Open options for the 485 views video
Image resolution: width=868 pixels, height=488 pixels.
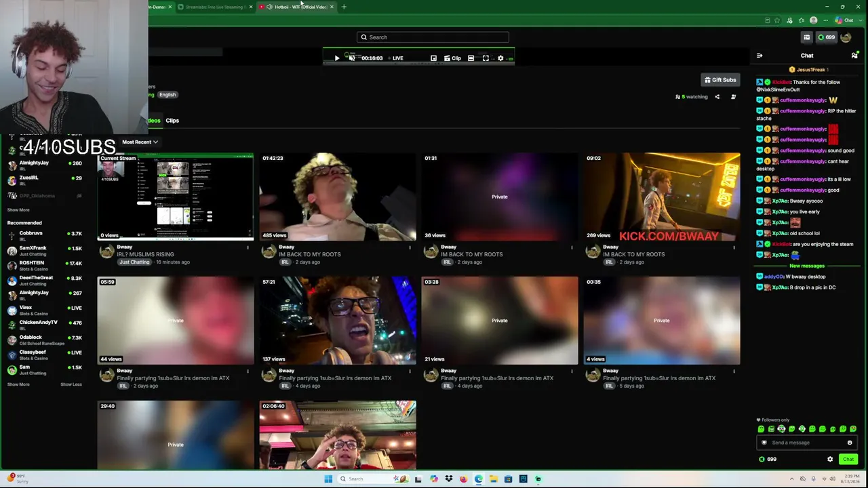(410, 247)
